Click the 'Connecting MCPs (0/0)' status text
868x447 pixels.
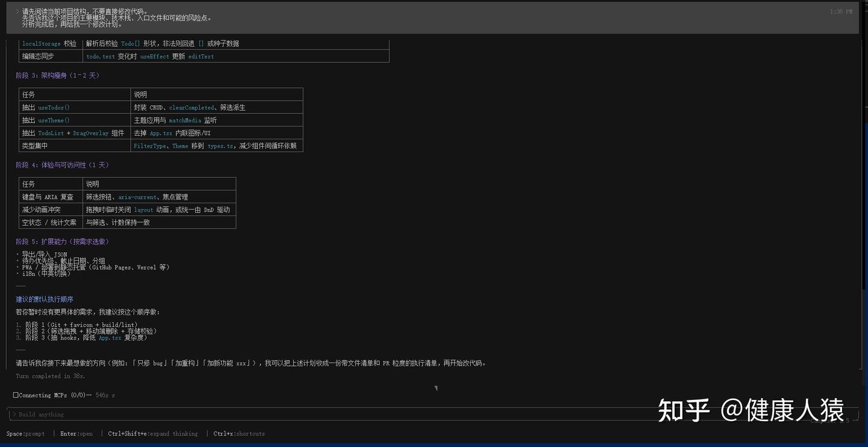pyautogui.click(x=55, y=395)
